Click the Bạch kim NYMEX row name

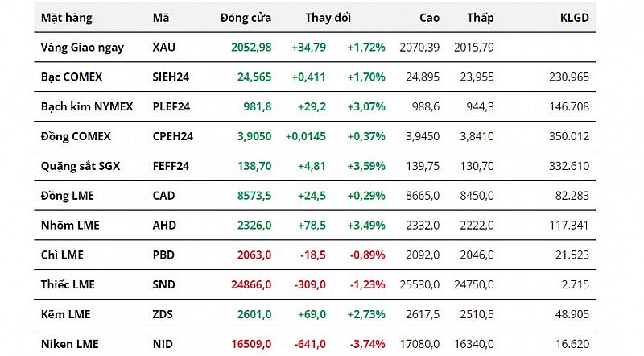(x=86, y=106)
